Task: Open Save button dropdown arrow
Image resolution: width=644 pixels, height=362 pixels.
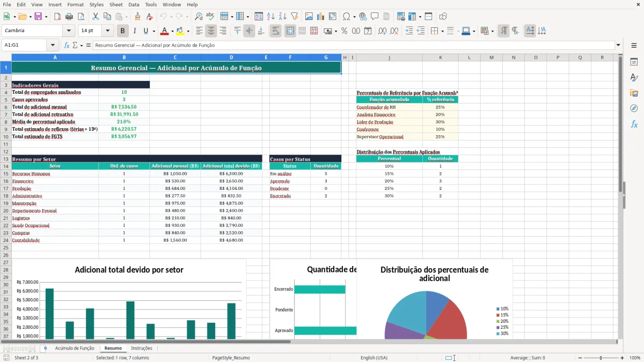Action: (x=46, y=17)
